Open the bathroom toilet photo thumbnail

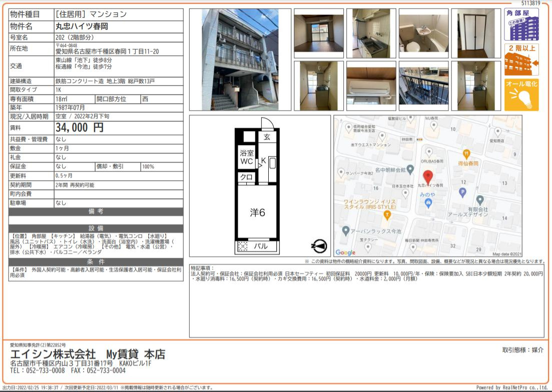point(423,34)
